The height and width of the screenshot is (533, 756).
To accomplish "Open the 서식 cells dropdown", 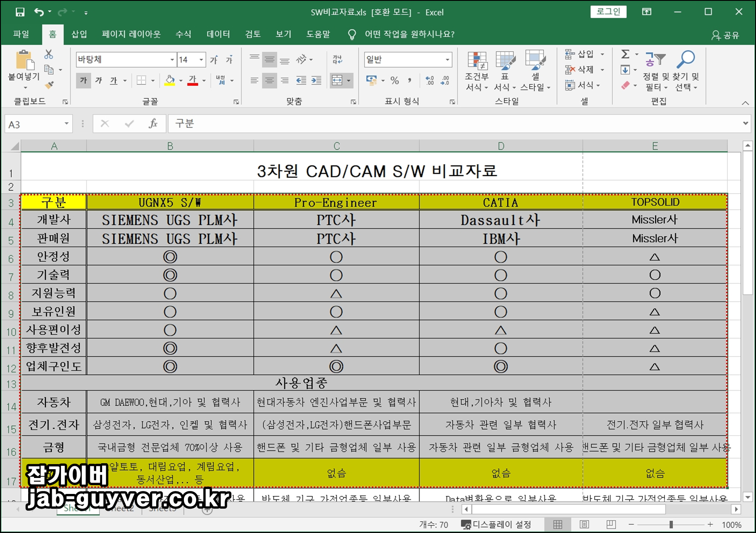I will 598,85.
